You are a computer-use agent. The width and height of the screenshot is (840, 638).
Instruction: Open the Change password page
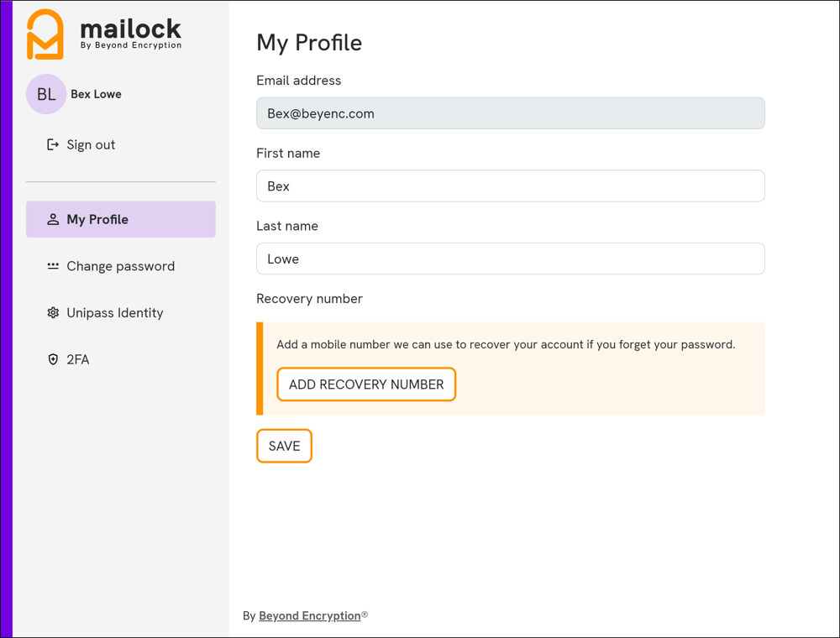point(120,265)
